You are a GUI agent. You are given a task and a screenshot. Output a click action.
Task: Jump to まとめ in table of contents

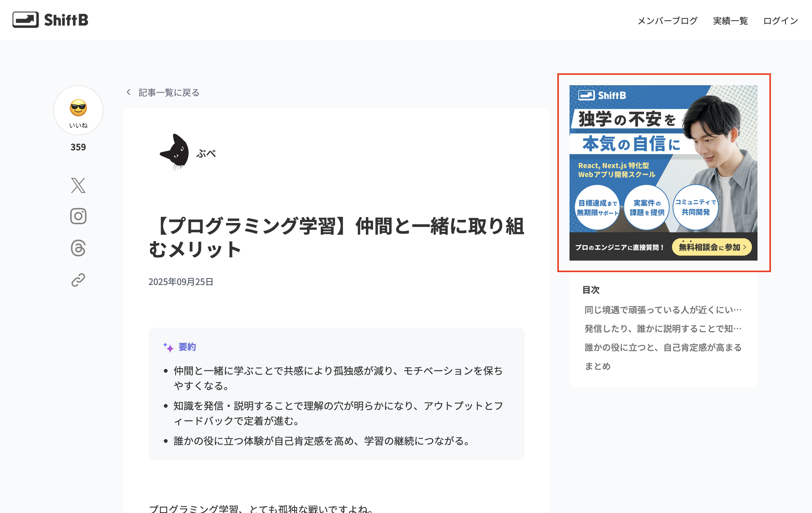[597, 366]
